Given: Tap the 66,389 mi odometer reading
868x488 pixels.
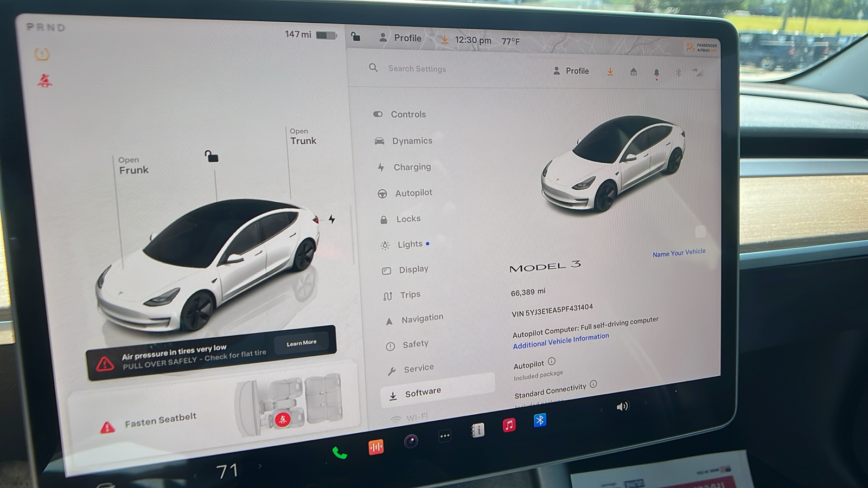Looking at the screenshot, I should (x=528, y=292).
